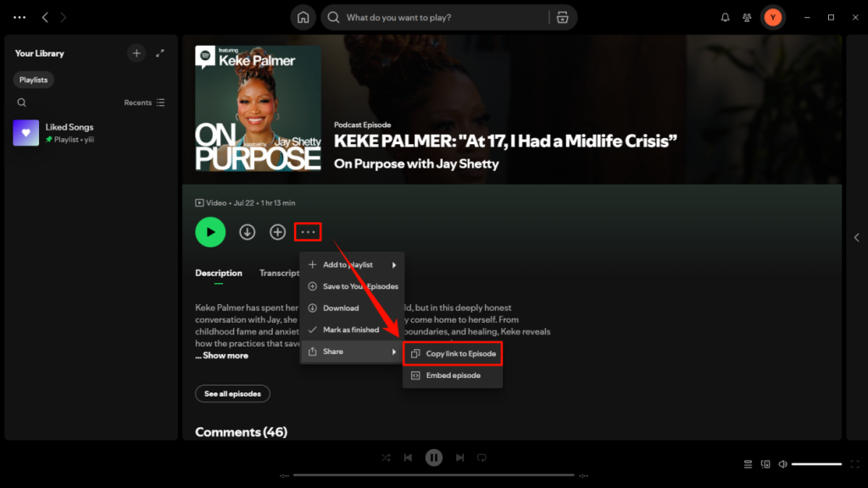
Task: Select the Playlists filter chip
Action: coord(33,80)
